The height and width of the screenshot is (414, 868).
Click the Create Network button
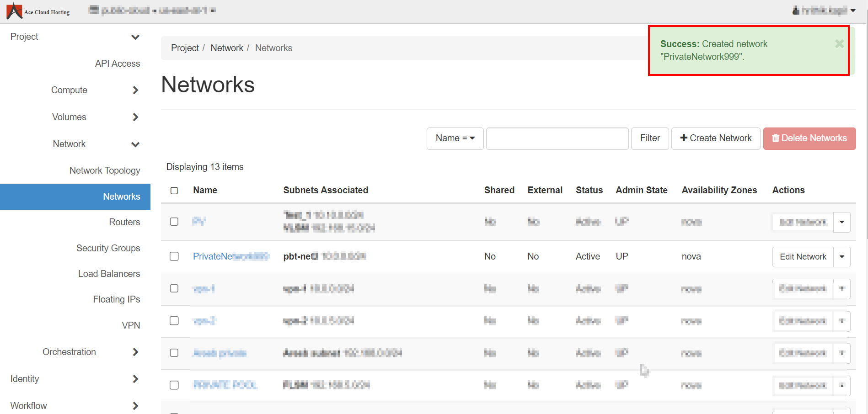715,138
